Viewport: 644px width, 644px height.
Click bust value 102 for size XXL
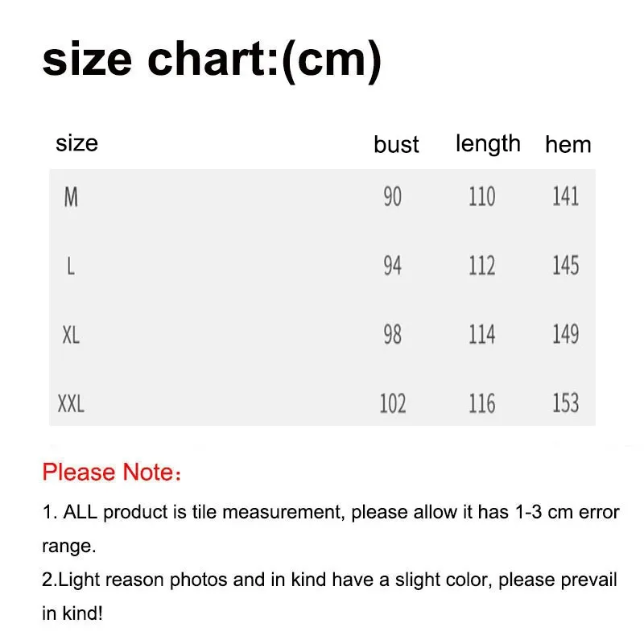(392, 403)
